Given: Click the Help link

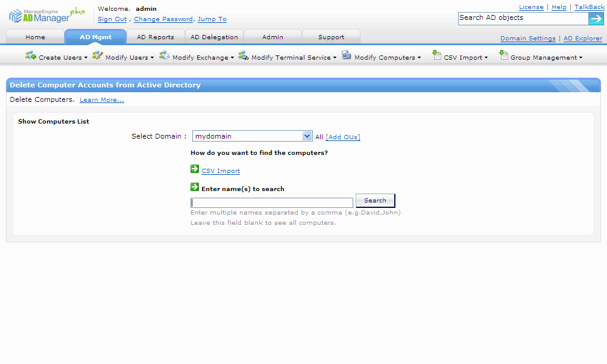Looking at the screenshot, I should click(559, 7).
